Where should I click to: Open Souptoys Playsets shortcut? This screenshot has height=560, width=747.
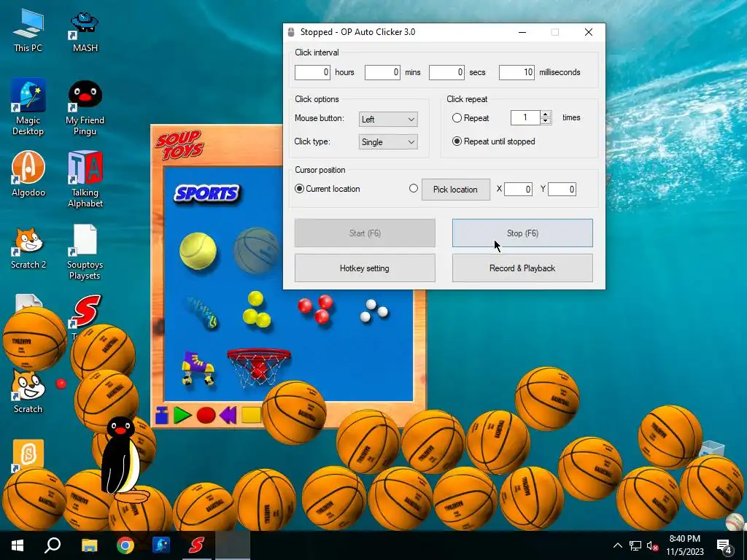[85, 252]
